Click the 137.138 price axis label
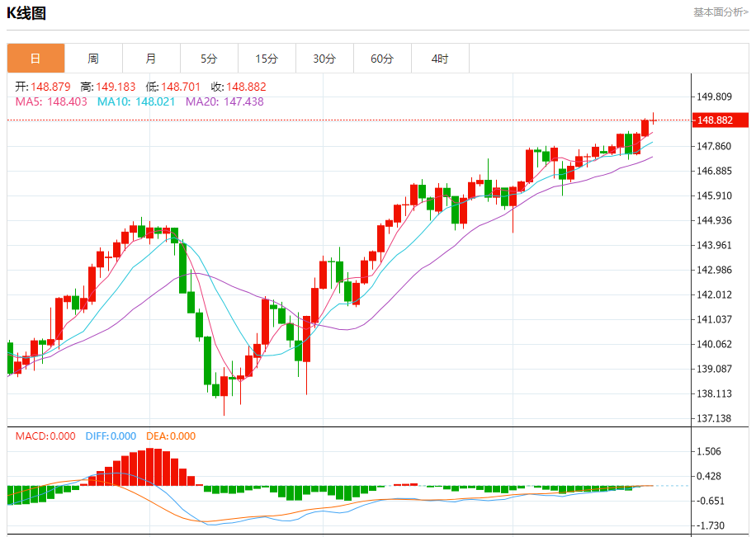 (x=715, y=418)
